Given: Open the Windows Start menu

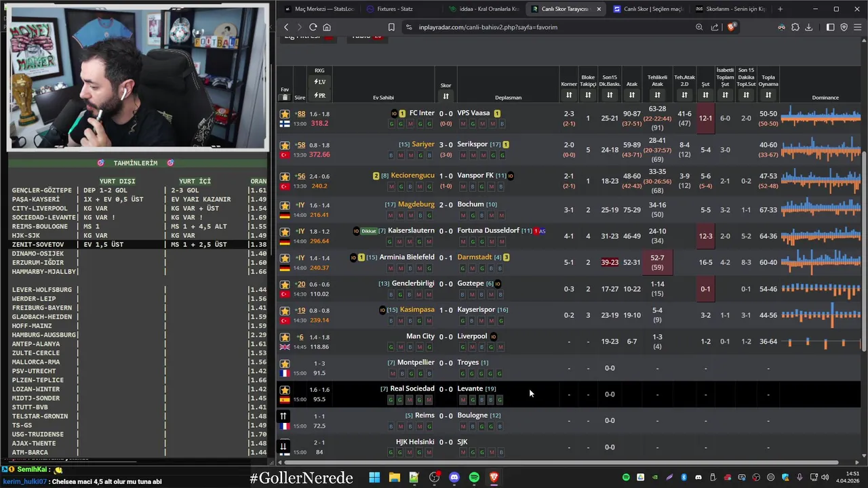Looking at the screenshot, I should coord(374,477).
